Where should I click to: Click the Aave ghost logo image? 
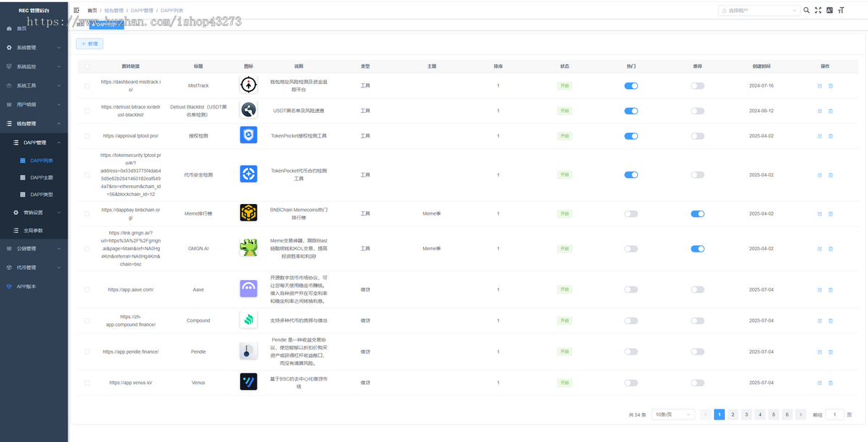coord(248,289)
